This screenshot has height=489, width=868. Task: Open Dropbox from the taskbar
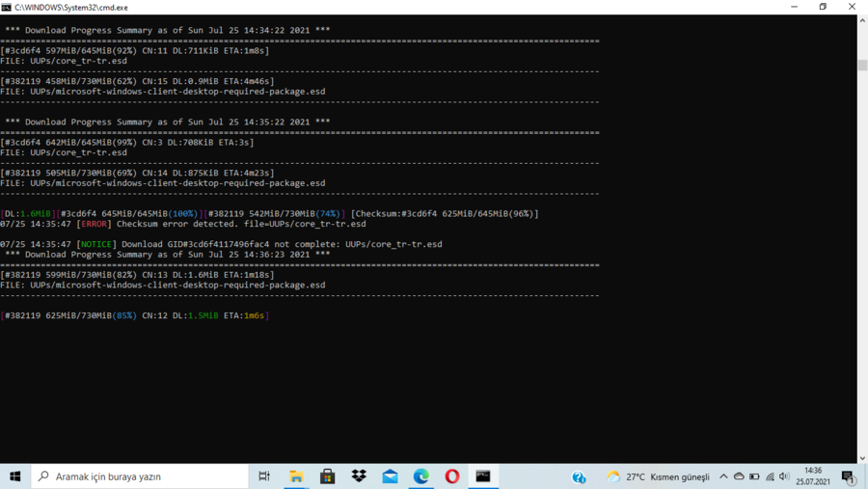359,476
